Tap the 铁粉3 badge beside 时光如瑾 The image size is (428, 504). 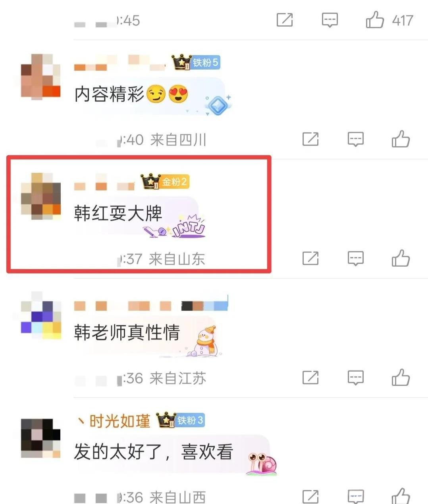[x=181, y=420]
